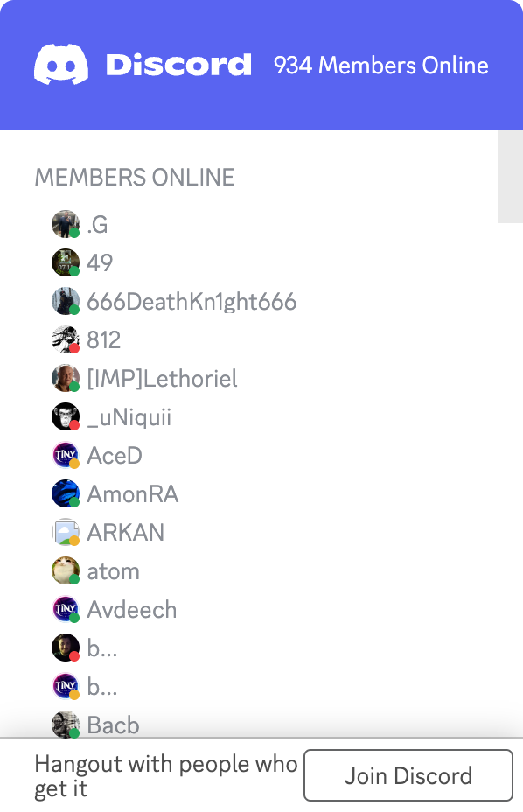Screen dimensions: 523x812
Task: Click 666DeathKn1ght666's avatar
Action: 66,301
